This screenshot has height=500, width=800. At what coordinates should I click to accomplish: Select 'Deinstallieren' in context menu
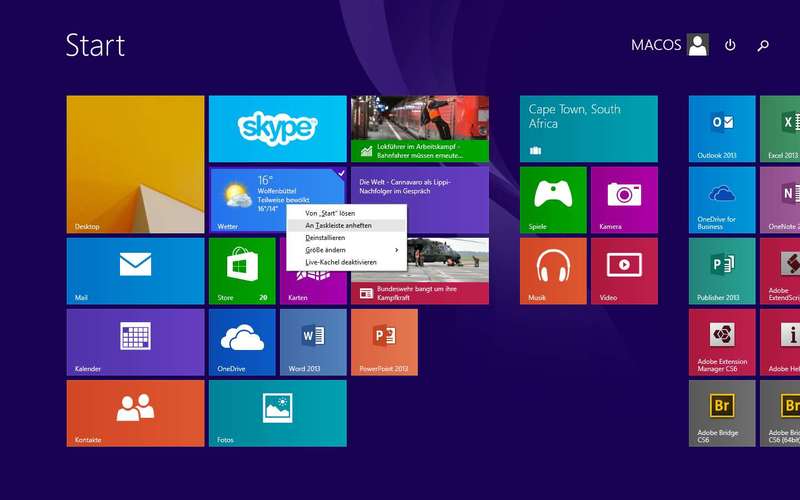point(346,238)
